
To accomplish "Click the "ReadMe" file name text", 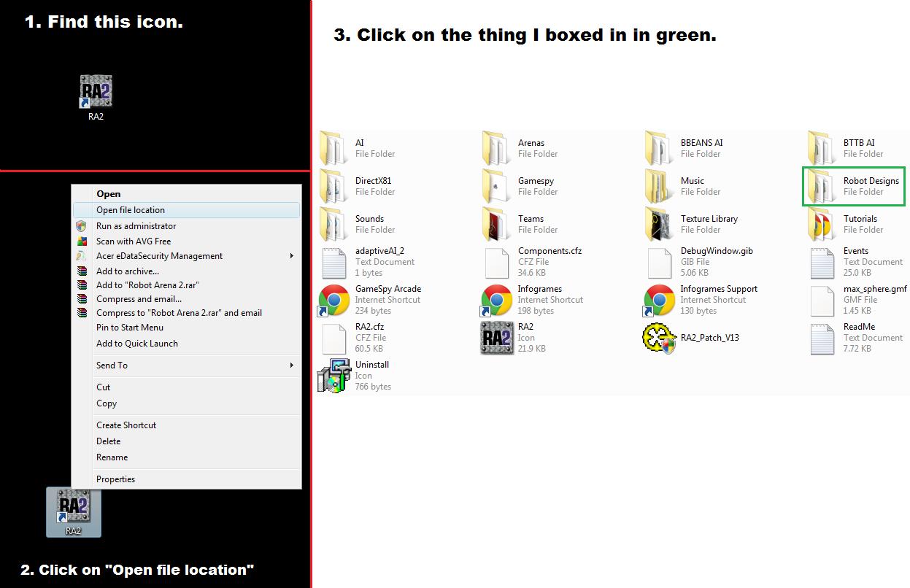I will click(x=860, y=327).
